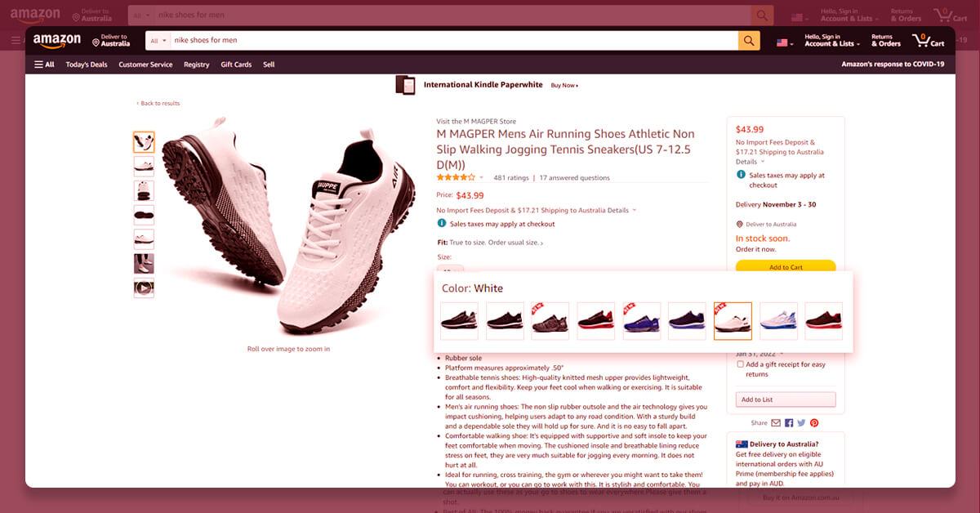The width and height of the screenshot is (980, 513).
Task: Open Customer Service nav item
Action: pyautogui.click(x=145, y=65)
